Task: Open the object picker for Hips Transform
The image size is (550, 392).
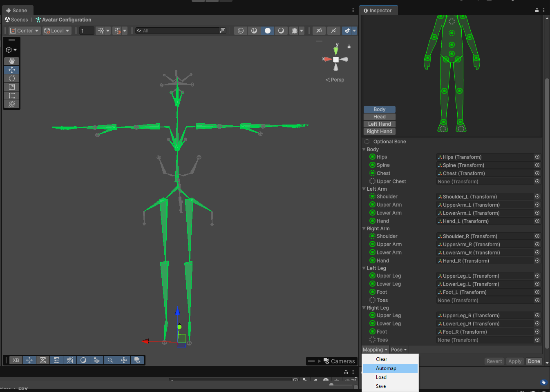Action: pos(537,157)
